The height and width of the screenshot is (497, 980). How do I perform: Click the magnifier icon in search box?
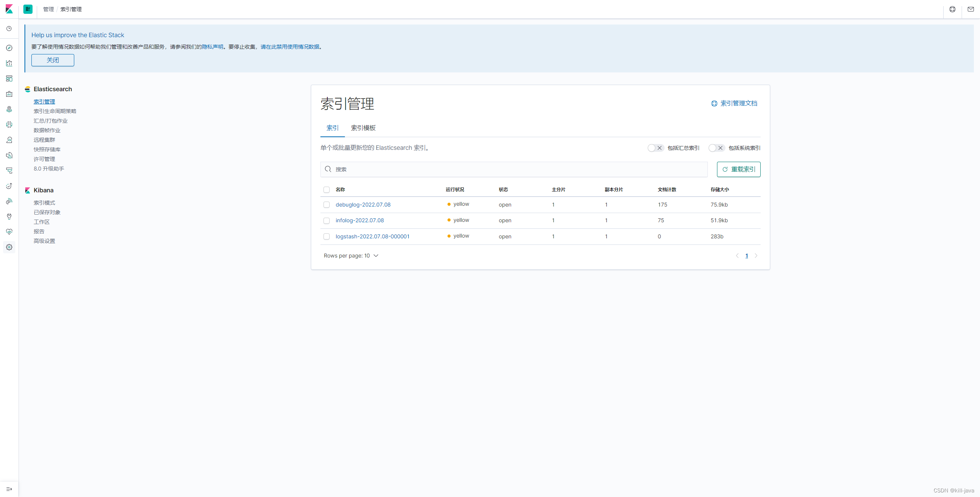pos(328,169)
